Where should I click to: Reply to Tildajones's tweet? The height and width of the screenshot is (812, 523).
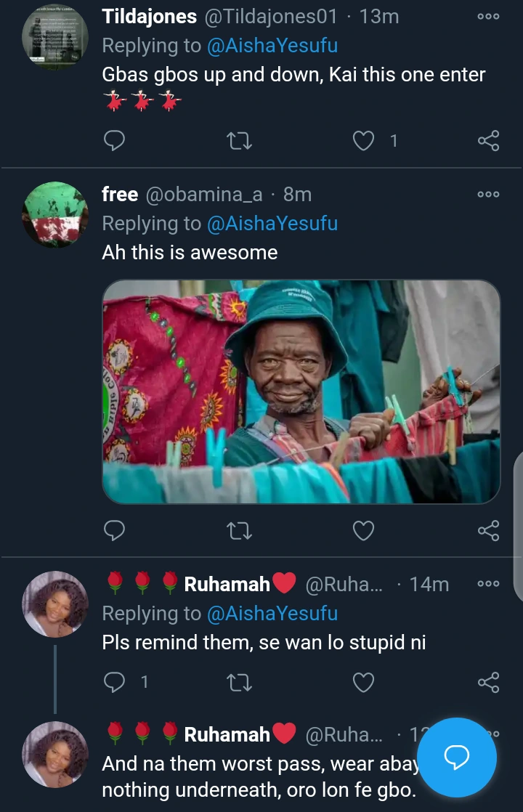pos(115,140)
